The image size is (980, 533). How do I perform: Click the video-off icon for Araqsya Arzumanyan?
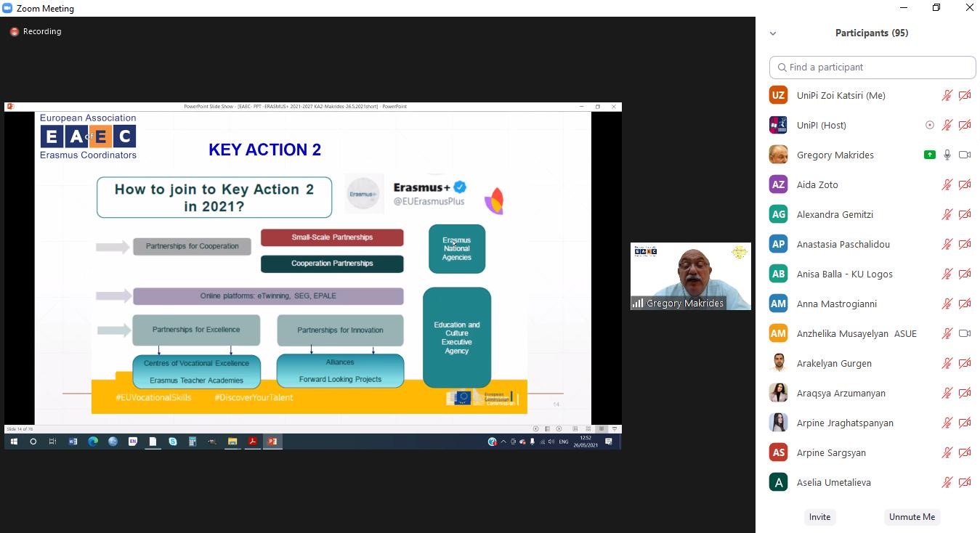tap(965, 393)
